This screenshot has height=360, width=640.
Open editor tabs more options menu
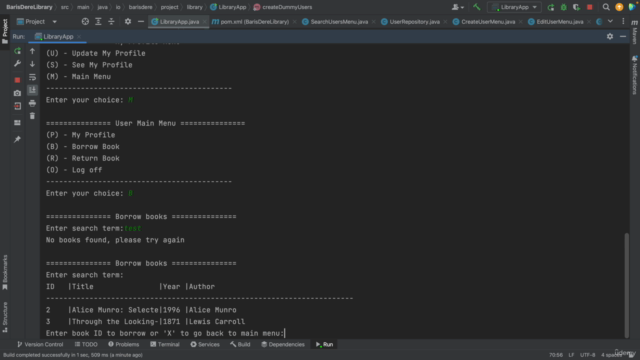pos(623,21)
